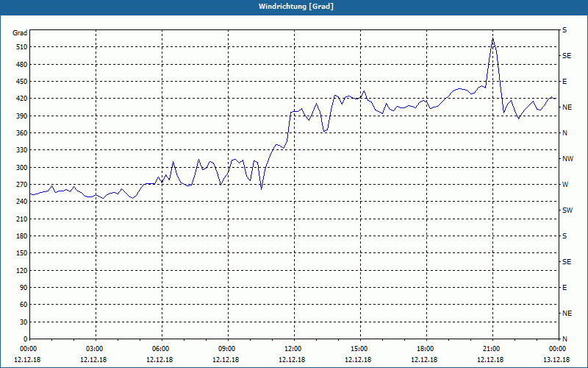Viewport: 588px width, 368px height.
Task: Click the 300 degree axis value
Action: [x=22, y=168]
